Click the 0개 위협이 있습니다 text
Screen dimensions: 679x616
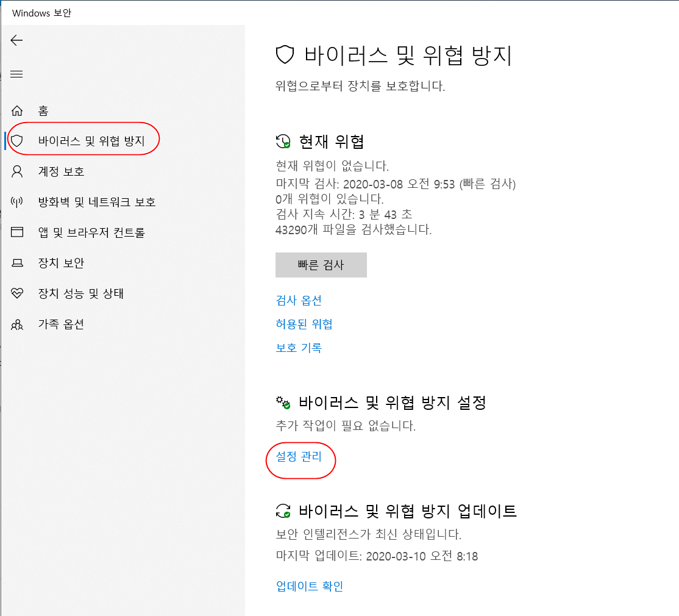[x=330, y=199]
